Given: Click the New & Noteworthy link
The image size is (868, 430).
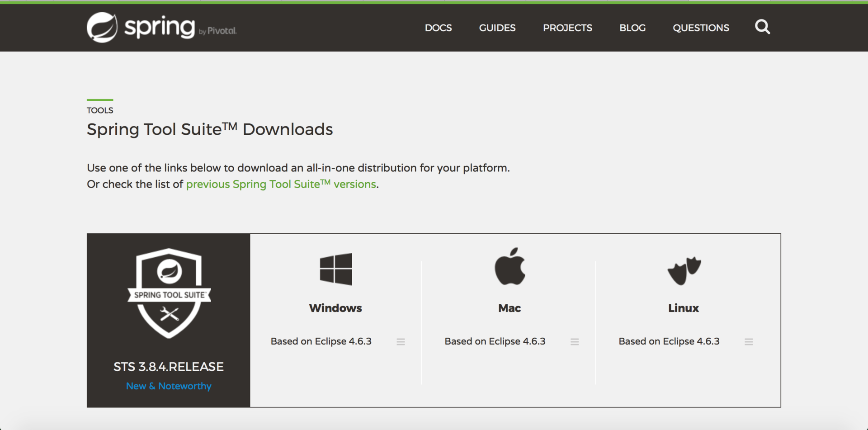Looking at the screenshot, I should [x=169, y=386].
